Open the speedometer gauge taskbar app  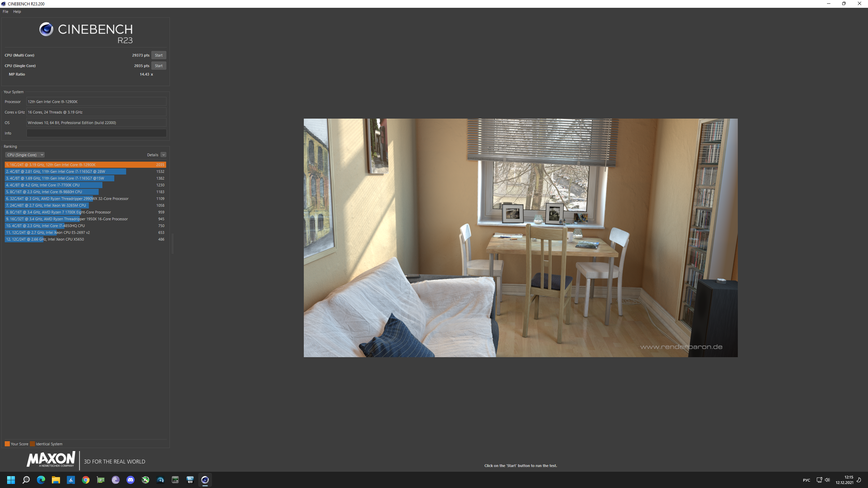(x=160, y=480)
